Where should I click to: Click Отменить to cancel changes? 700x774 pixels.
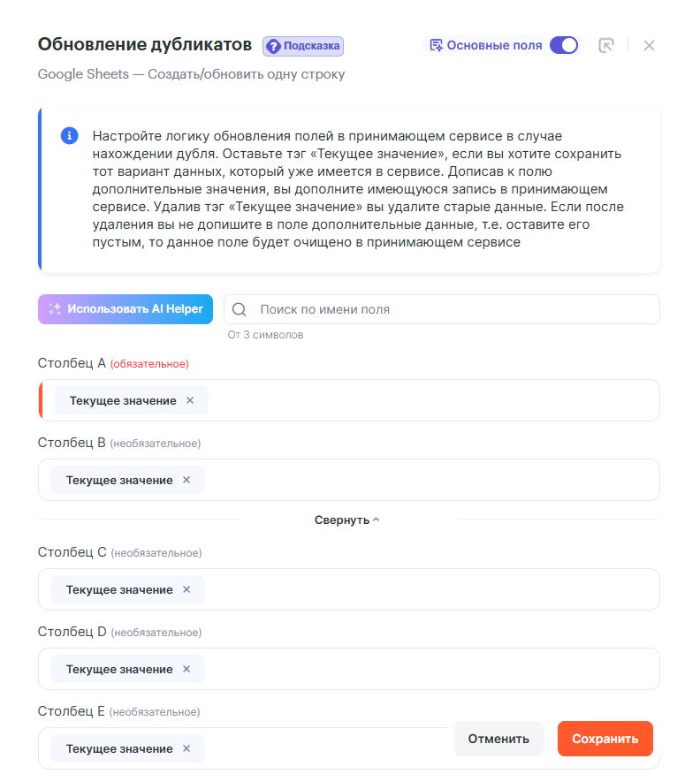498,739
